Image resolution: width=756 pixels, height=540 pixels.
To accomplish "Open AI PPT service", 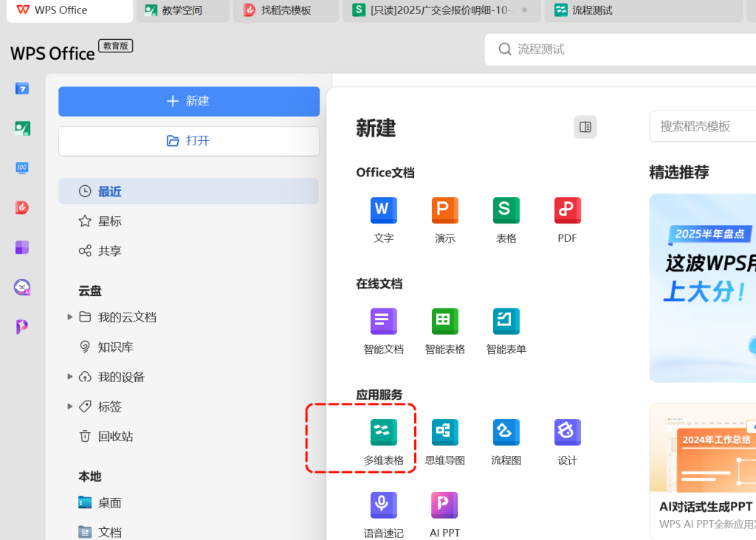I will 444,515.
